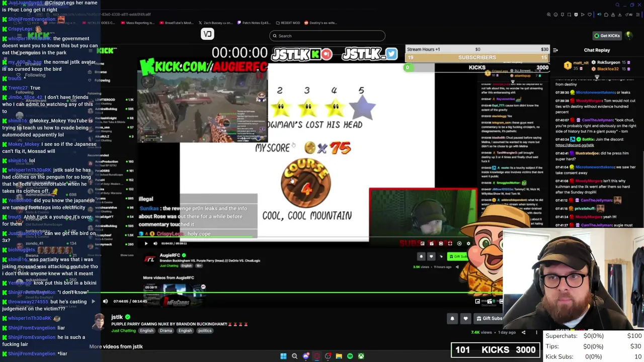Viewport: 644px width, 362px height.
Task: Open the browser downloads icon
Action: 620,15
